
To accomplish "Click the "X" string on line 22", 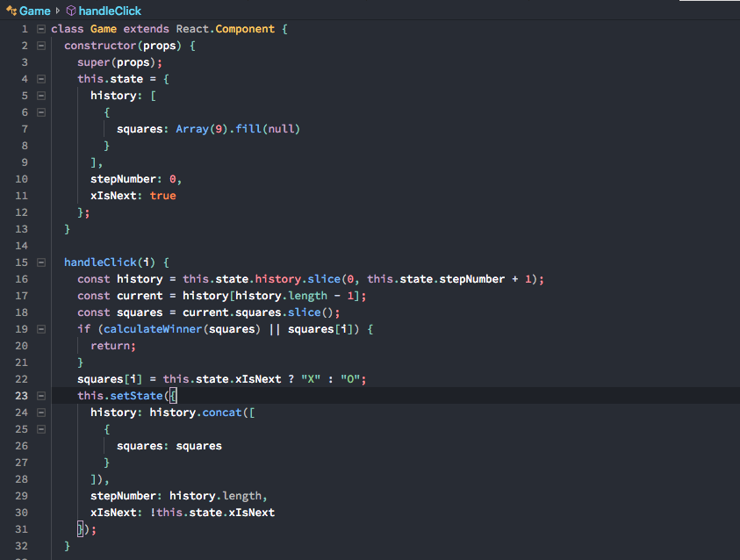I will click(311, 379).
